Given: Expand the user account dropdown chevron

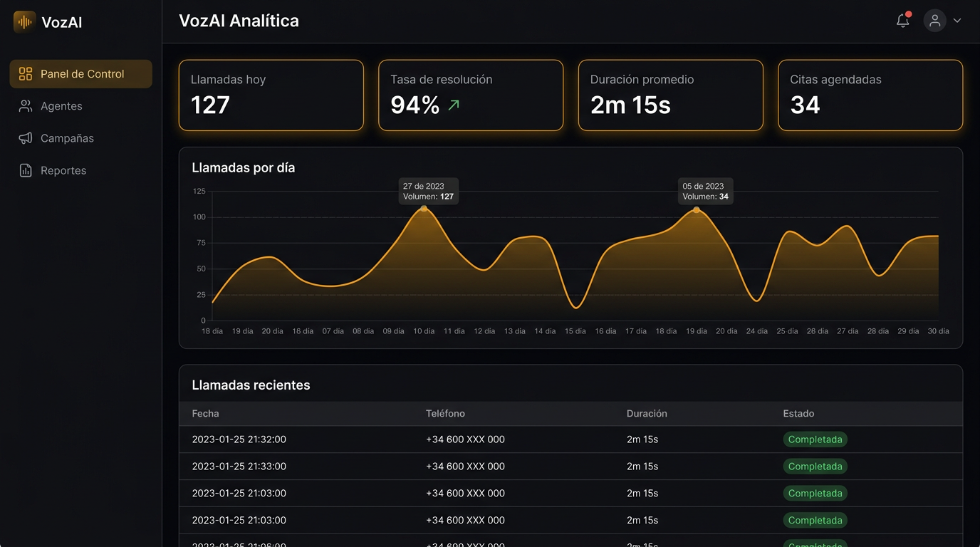Looking at the screenshot, I should tap(957, 21).
